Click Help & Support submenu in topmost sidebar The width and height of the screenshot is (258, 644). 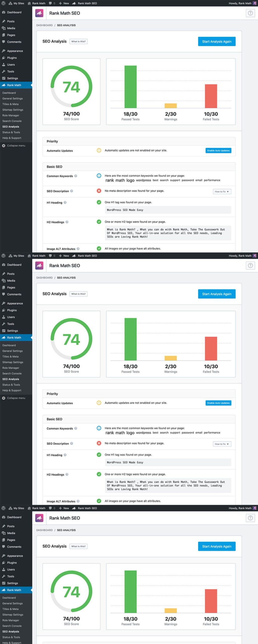pos(12,138)
